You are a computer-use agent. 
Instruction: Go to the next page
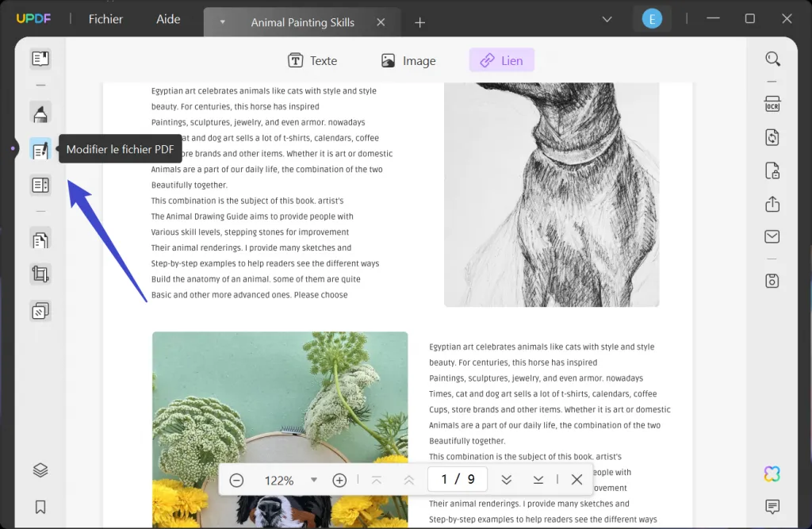coord(507,480)
